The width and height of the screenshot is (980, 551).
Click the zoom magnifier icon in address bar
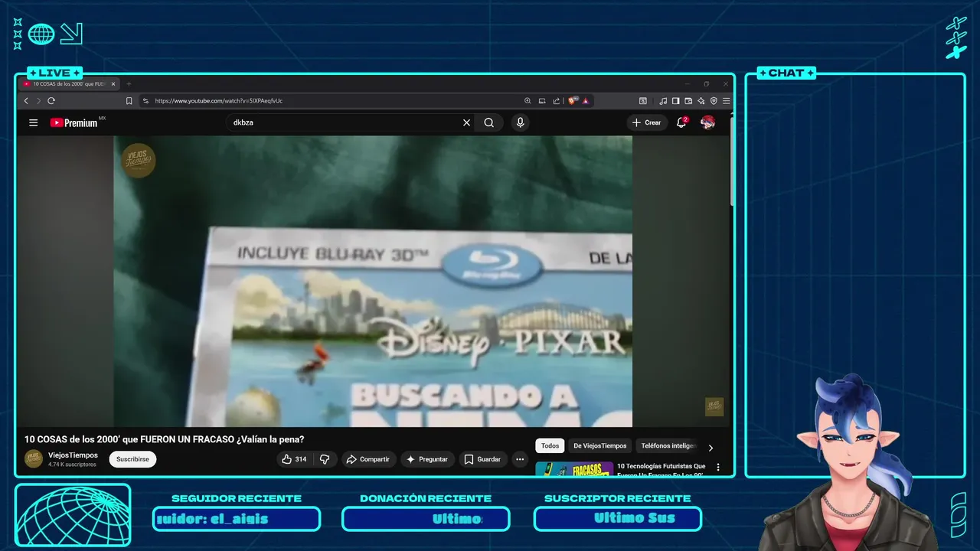[x=528, y=100]
